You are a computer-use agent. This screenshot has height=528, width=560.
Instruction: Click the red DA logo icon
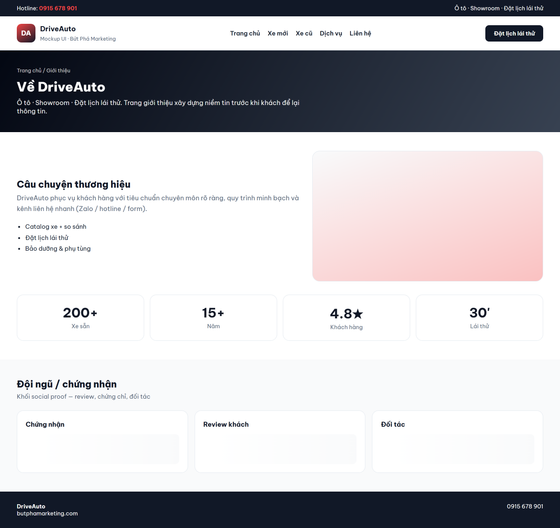coord(26,33)
